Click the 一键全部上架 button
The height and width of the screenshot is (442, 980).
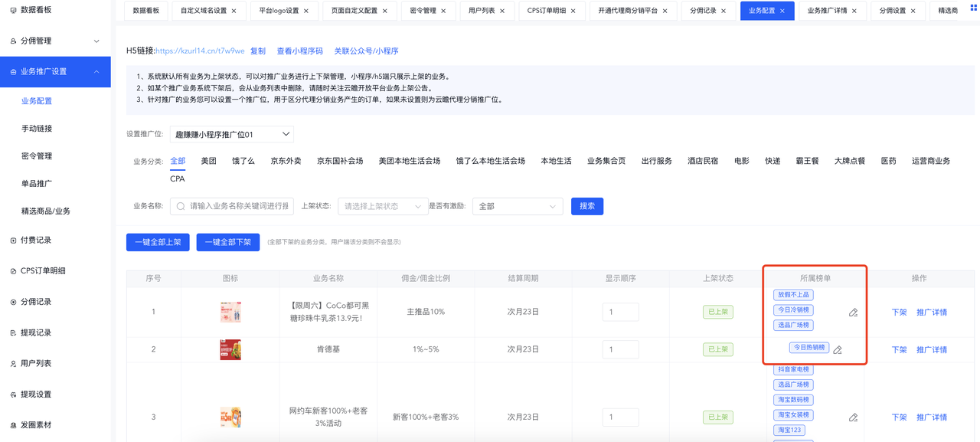(x=158, y=242)
